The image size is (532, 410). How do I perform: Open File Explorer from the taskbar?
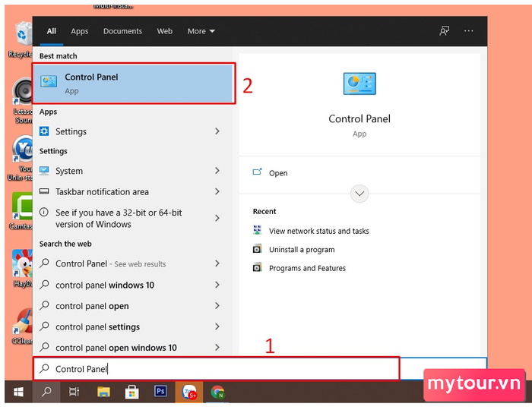[x=103, y=392]
